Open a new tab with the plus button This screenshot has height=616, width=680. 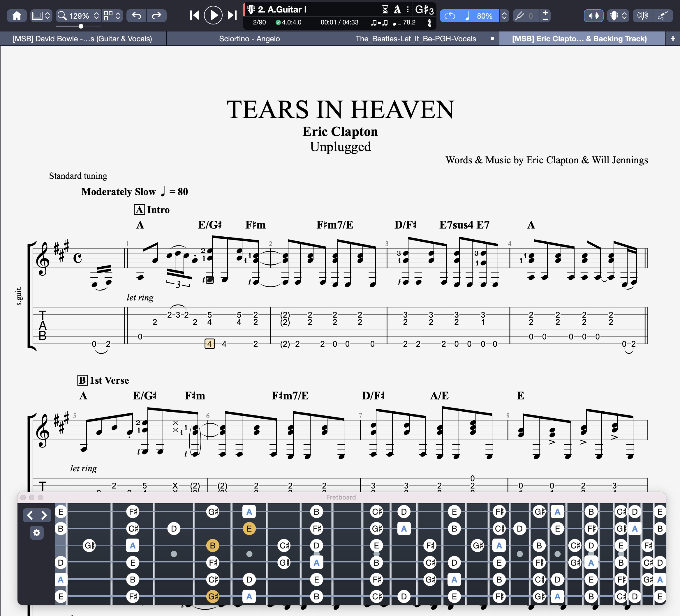coord(673,38)
